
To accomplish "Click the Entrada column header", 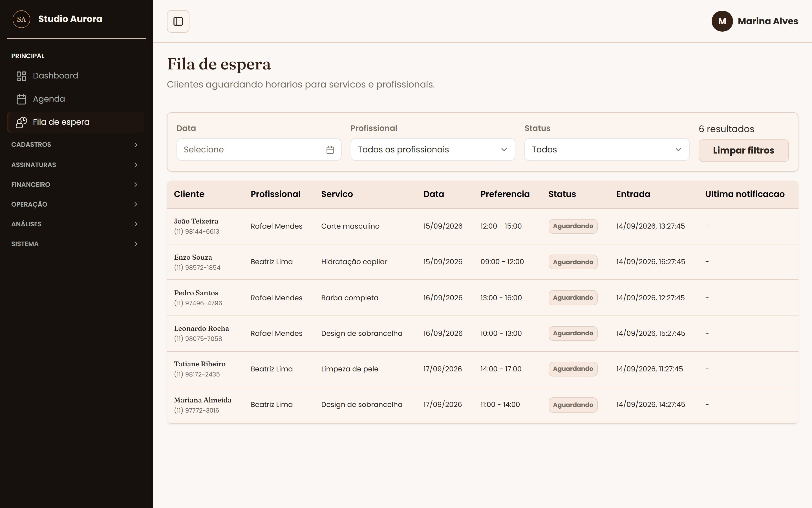I will (633, 194).
